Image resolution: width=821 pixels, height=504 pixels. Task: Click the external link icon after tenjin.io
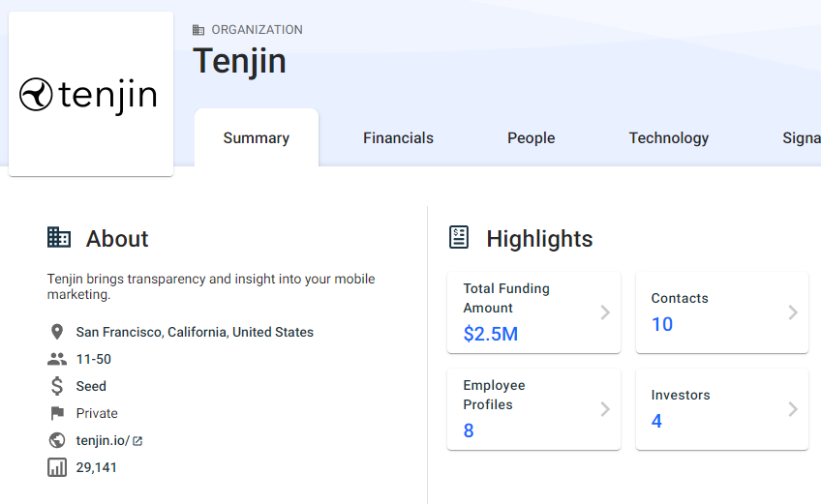pyautogui.click(x=137, y=441)
